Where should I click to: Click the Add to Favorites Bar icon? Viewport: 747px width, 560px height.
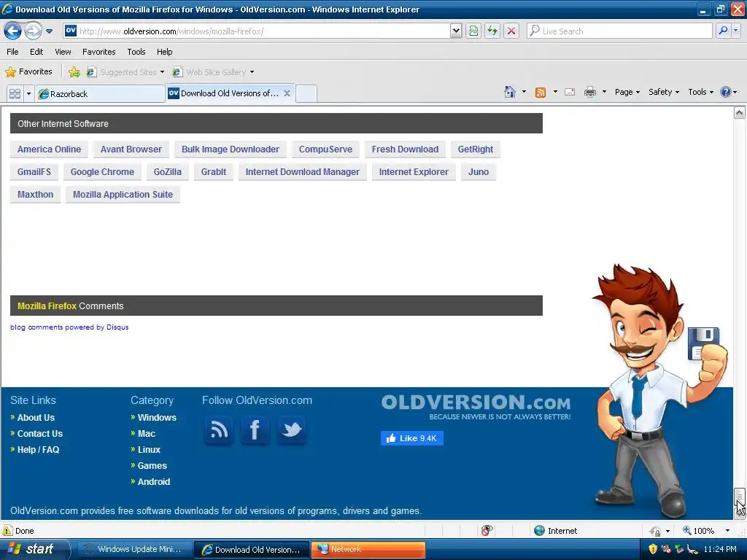coord(74,72)
